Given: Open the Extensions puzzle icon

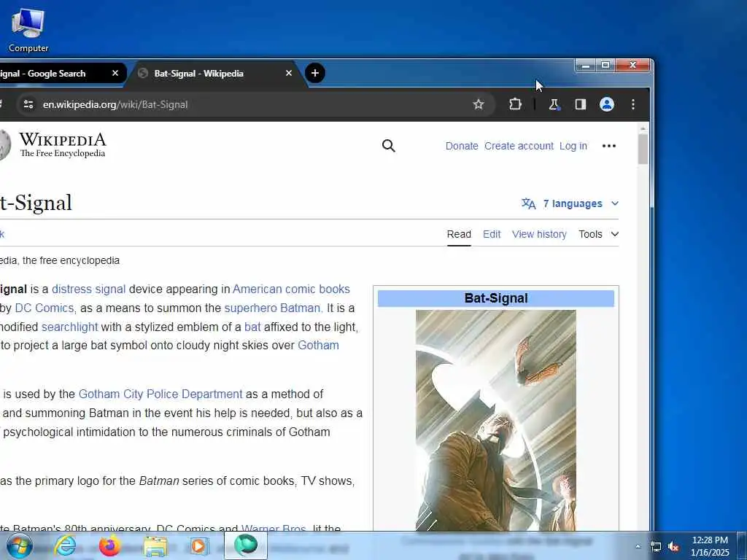Looking at the screenshot, I should coord(515,104).
